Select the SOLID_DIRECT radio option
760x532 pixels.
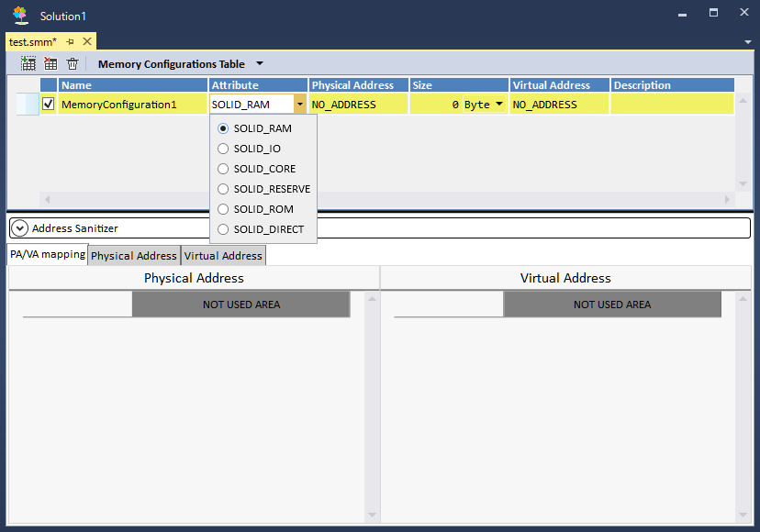(223, 229)
